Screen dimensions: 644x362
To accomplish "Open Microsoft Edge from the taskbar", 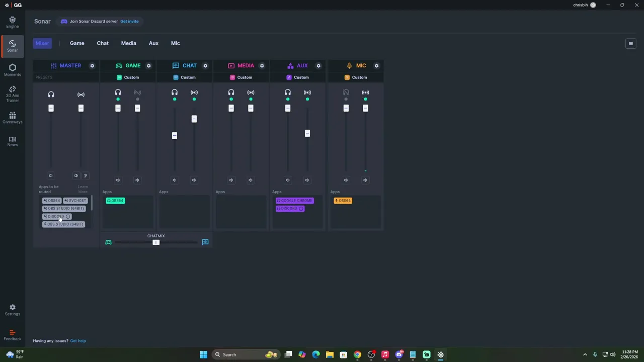I will point(316,354).
